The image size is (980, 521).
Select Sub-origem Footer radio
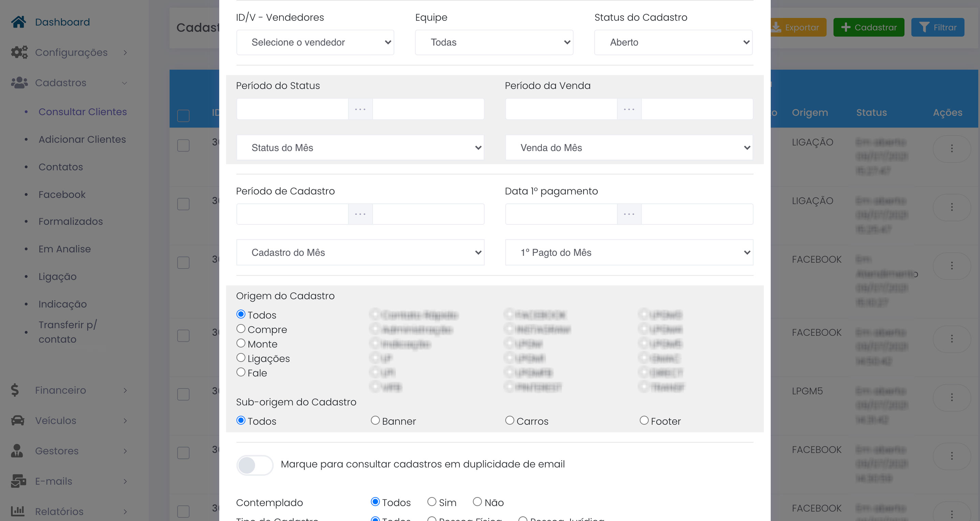pyautogui.click(x=644, y=420)
